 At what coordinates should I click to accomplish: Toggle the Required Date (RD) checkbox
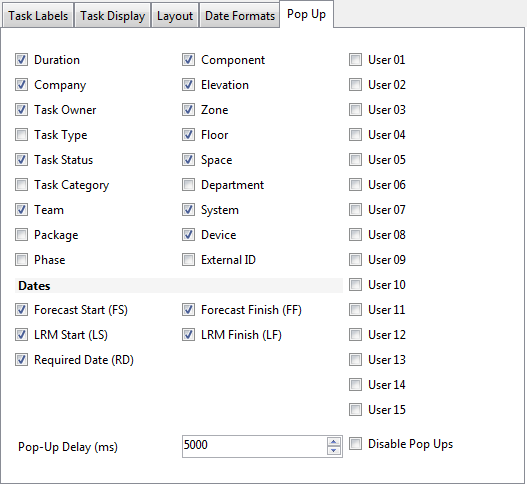(x=22, y=360)
